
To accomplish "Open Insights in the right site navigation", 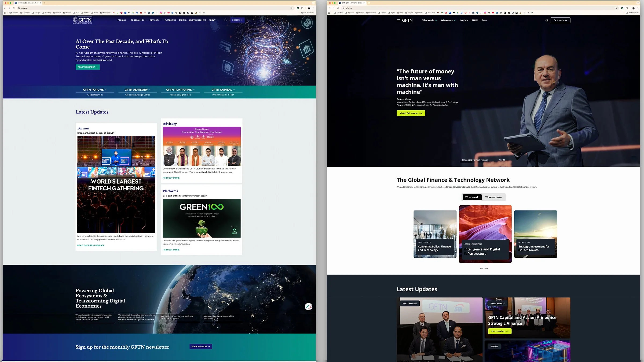I will [x=464, y=20].
